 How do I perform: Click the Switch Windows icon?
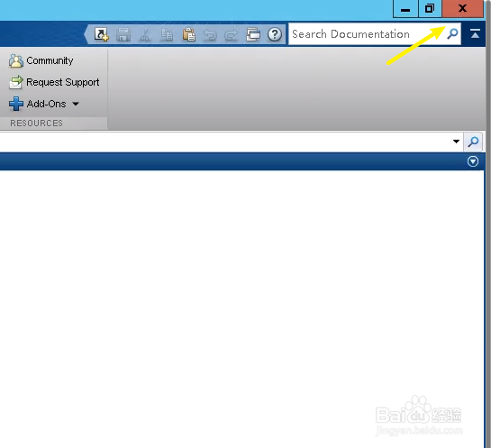pyautogui.click(x=253, y=34)
